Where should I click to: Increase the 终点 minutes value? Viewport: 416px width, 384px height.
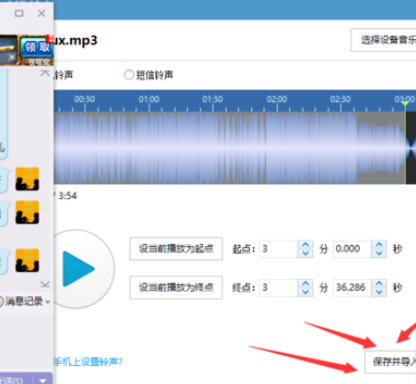tap(305, 284)
